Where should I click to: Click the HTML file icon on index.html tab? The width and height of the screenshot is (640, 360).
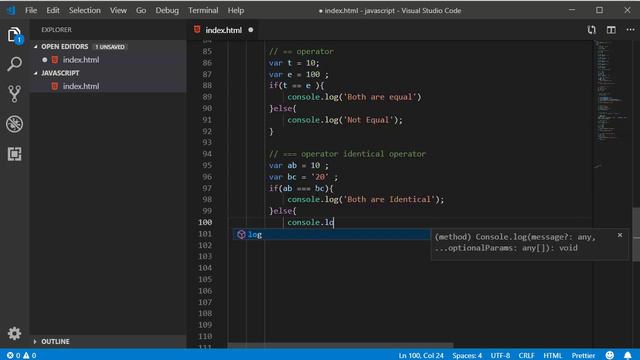[197, 29]
